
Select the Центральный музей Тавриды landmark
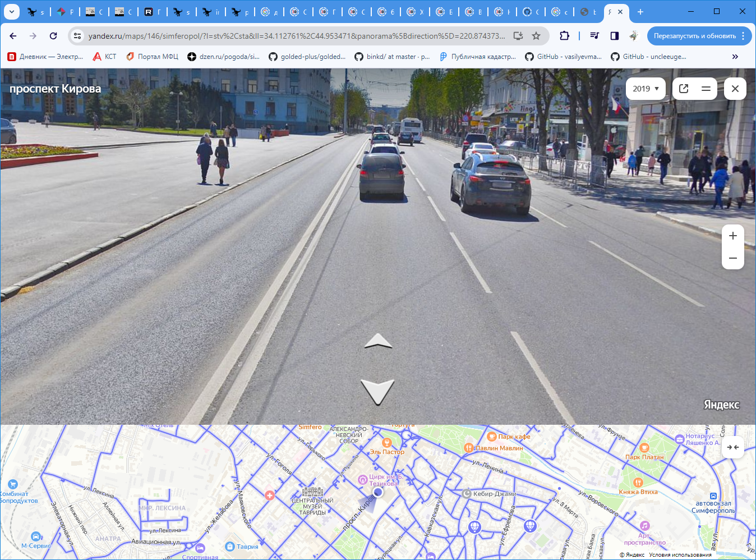(x=312, y=493)
